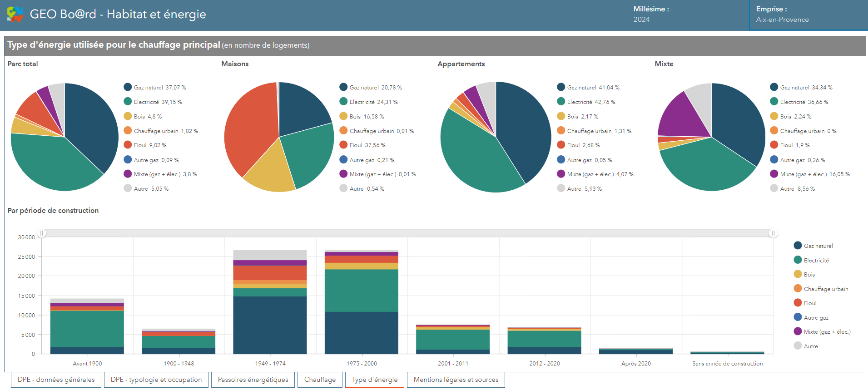Hide Fioul in the bar chart legend

point(805,303)
